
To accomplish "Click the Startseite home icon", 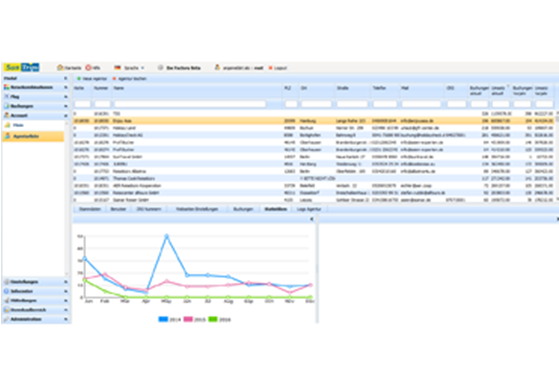I will 60,67.
